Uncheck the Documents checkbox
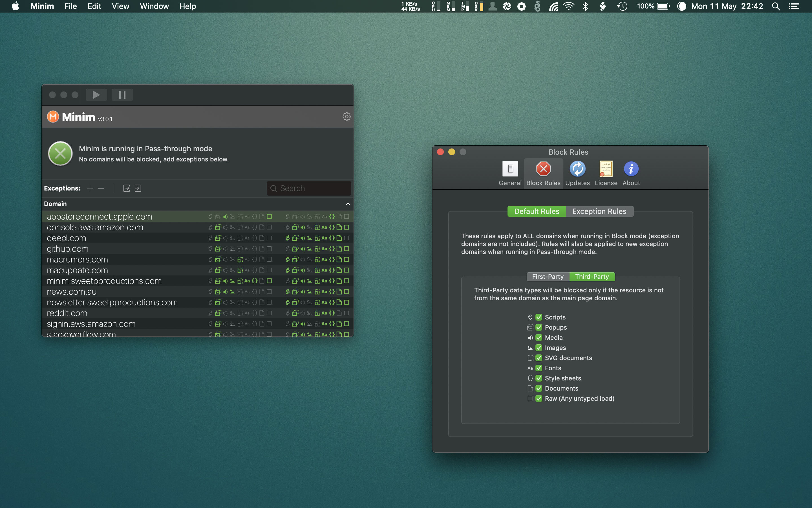The height and width of the screenshot is (508, 812). tap(539, 388)
